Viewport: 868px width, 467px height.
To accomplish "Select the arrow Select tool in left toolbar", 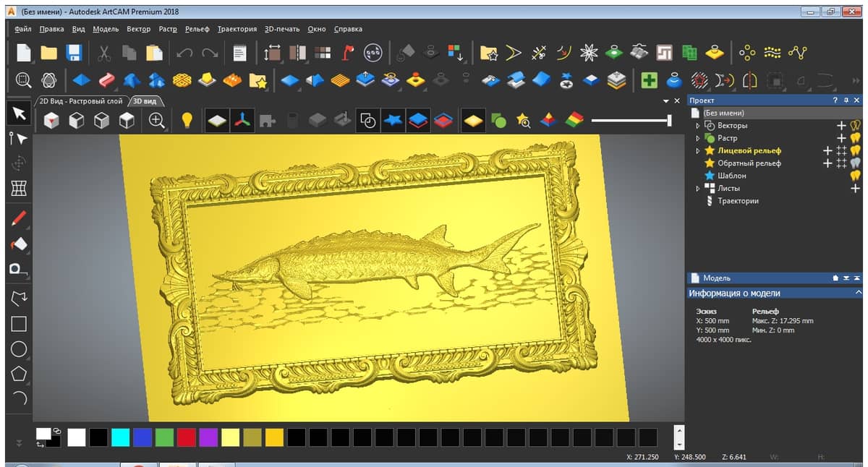I will click(x=19, y=113).
